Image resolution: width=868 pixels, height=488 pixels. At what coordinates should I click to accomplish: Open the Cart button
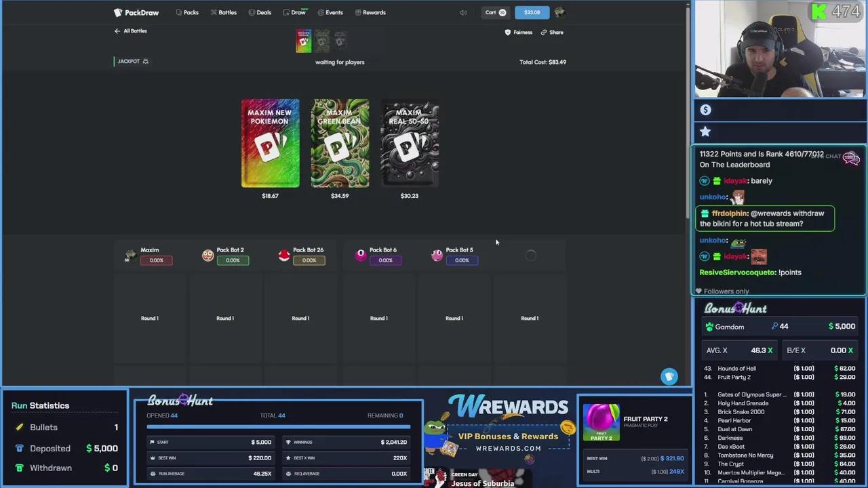click(495, 12)
